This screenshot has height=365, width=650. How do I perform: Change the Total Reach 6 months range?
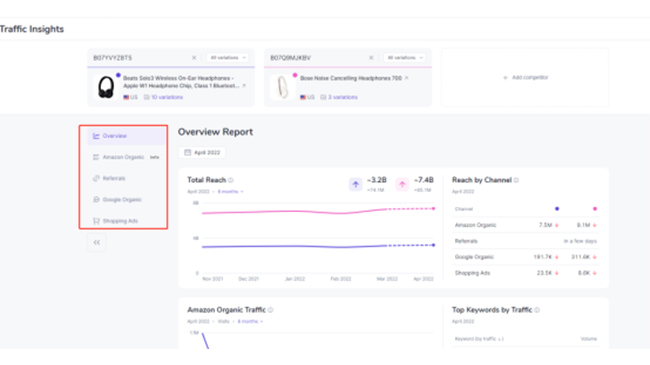pos(230,192)
